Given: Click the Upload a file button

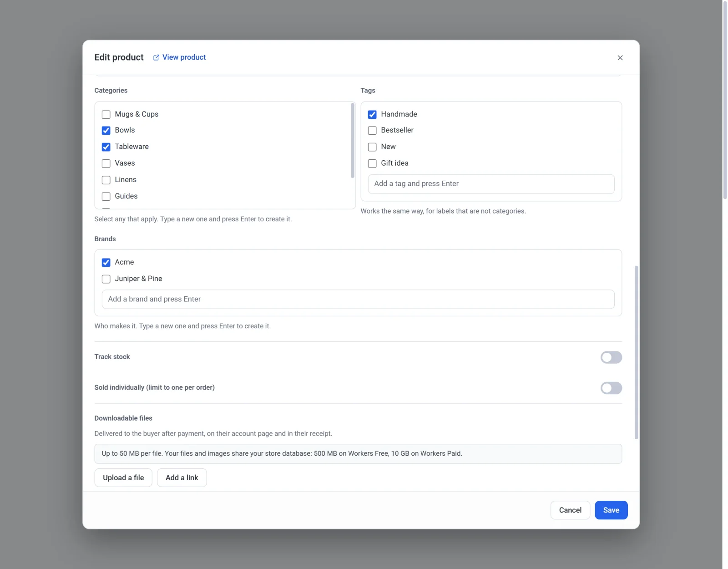Looking at the screenshot, I should click(x=123, y=478).
